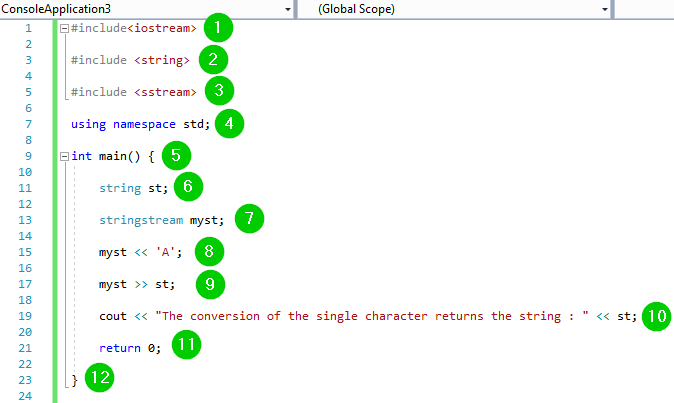674x403 pixels.
Task: Collapse the #include block on line 1
Action: [x=65, y=28]
